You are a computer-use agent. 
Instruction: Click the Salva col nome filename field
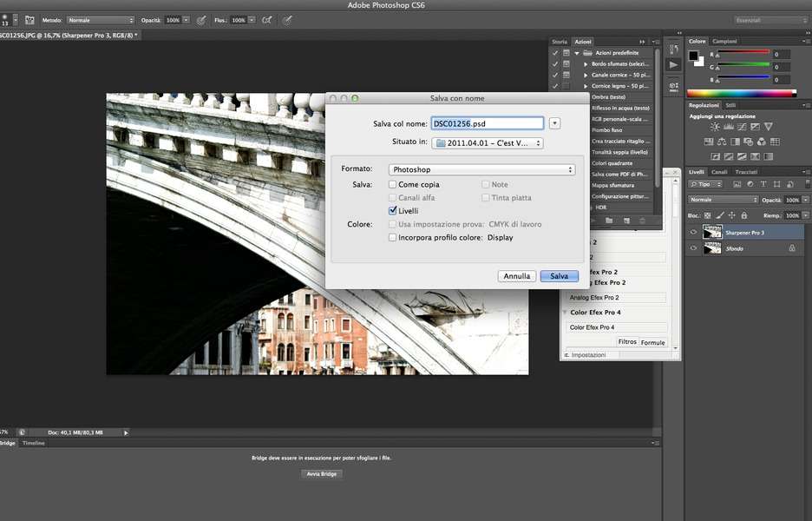point(487,123)
